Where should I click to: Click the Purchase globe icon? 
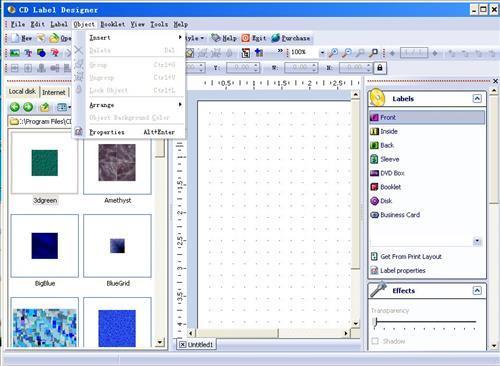275,38
